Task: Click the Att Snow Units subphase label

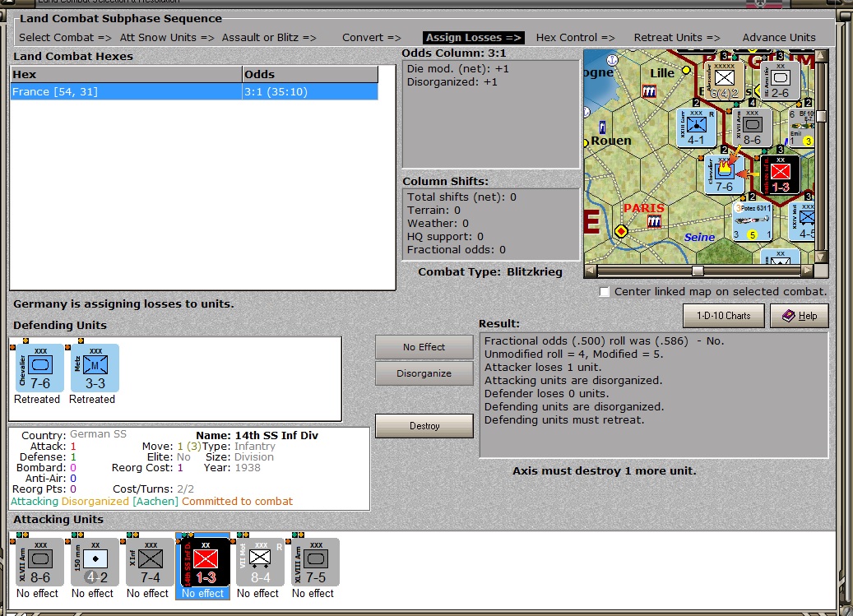Action: tap(167, 38)
